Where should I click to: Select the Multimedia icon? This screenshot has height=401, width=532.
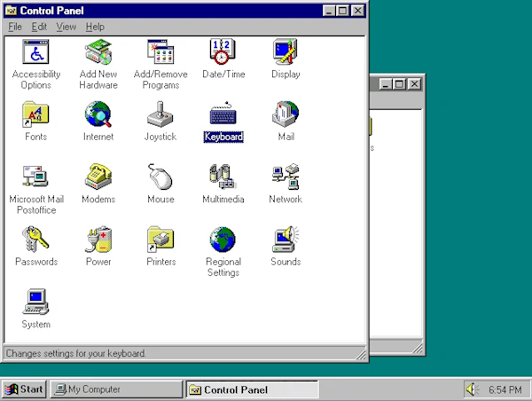click(223, 177)
